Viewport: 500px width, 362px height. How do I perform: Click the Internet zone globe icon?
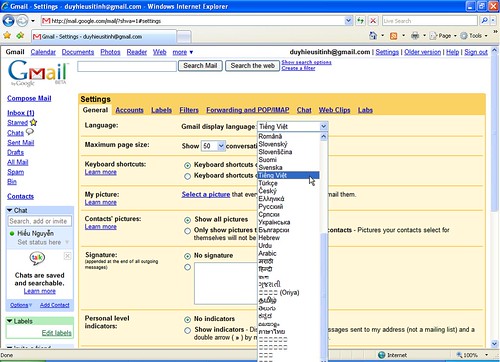tap(382, 355)
